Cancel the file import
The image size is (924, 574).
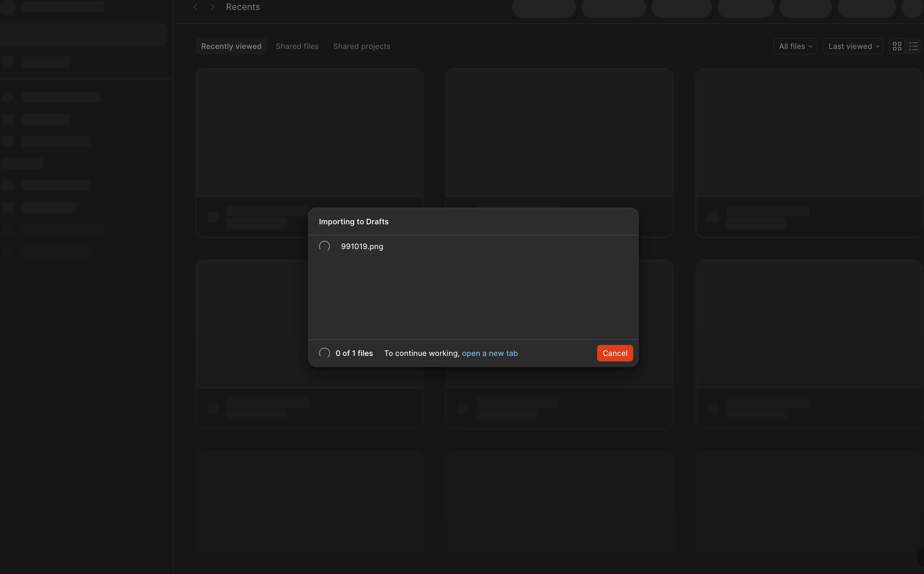(x=615, y=353)
